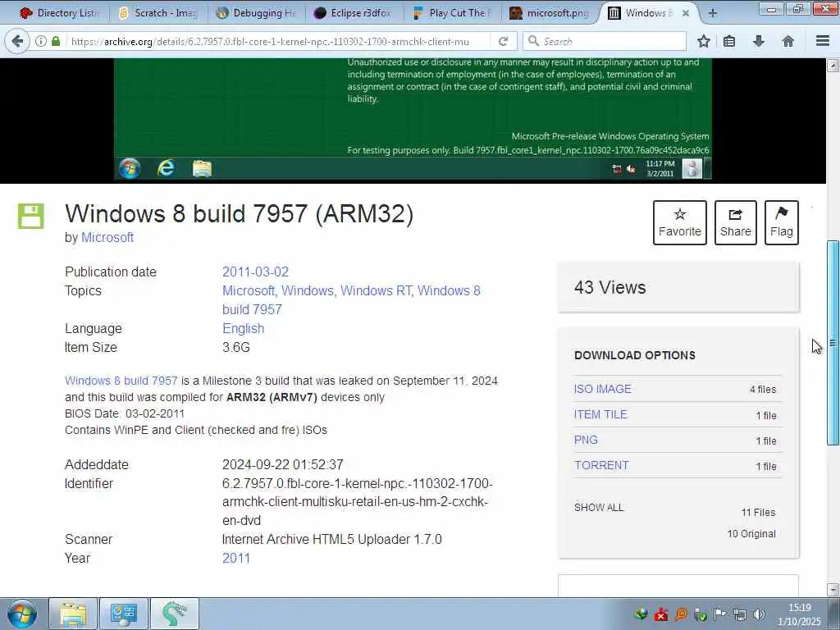Open the English language link
840x630 pixels.
[x=243, y=328]
